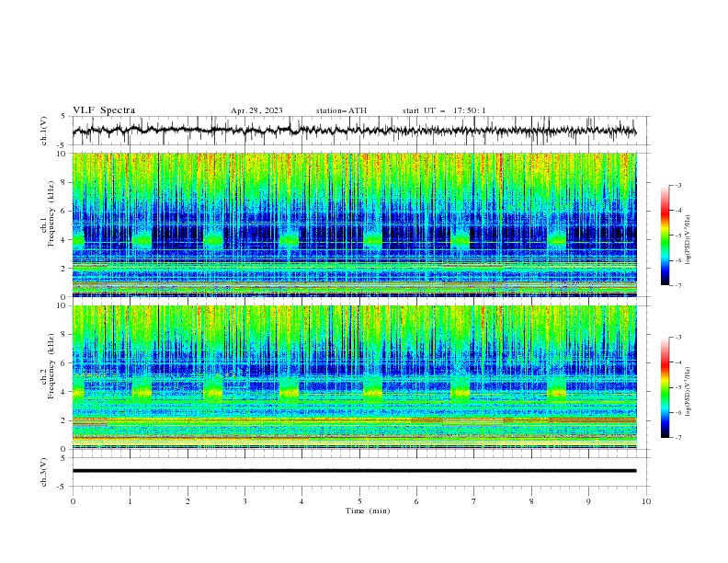Click the 'ch.2 Frequency (kHz)' axis label
This screenshot has height=563, width=728.
tap(48, 365)
